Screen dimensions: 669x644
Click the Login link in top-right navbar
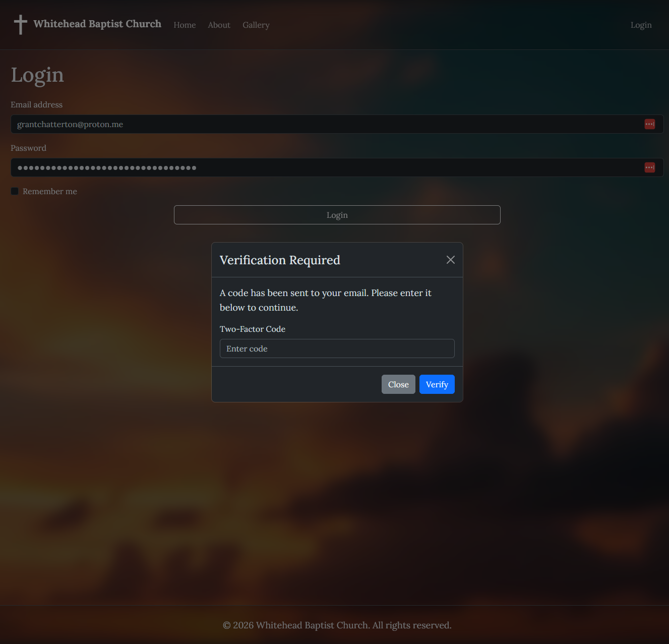click(x=641, y=25)
